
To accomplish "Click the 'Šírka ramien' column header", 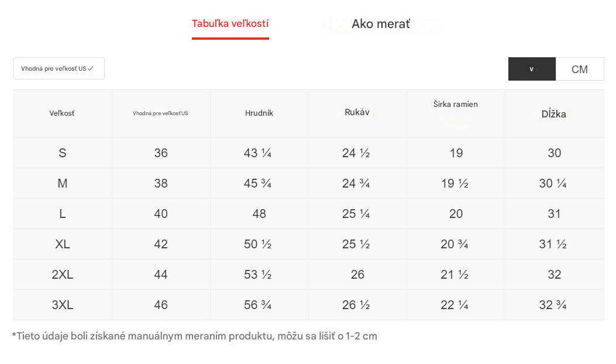I will (x=456, y=105).
